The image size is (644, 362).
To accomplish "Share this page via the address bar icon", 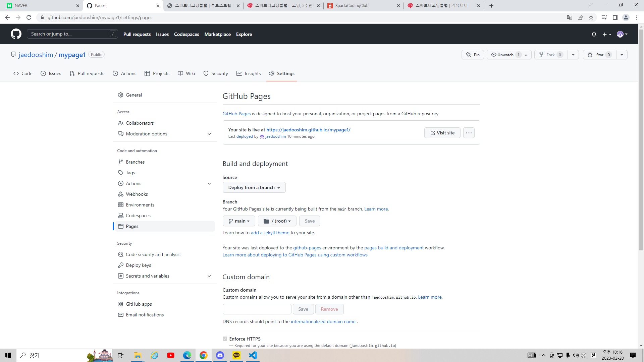I will click(x=580, y=17).
